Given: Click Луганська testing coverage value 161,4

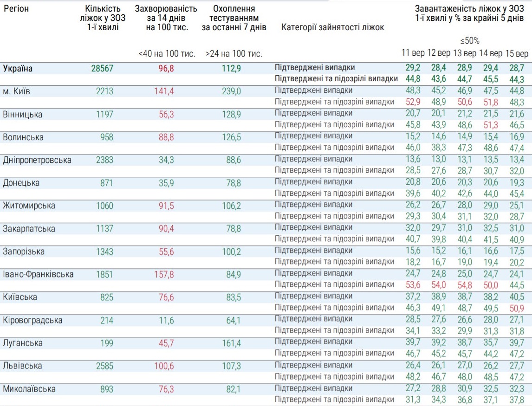Looking at the screenshot, I should click(x=232, y=343).
